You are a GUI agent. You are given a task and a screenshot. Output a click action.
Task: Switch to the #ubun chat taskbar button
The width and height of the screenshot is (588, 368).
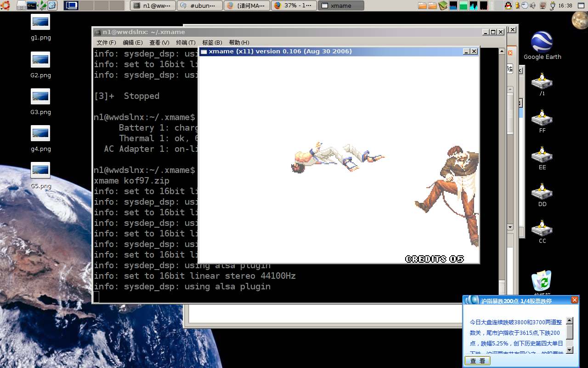(x=200, y=6)
